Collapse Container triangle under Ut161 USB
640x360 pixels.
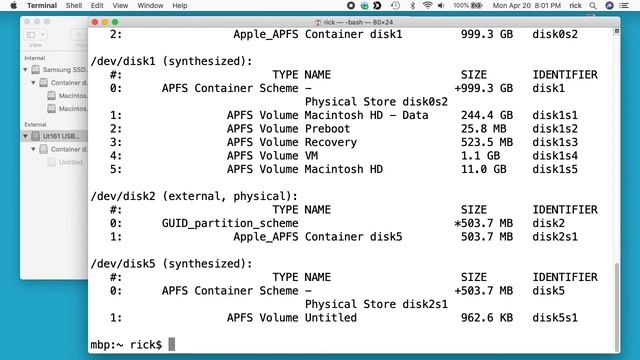[33, 149]
